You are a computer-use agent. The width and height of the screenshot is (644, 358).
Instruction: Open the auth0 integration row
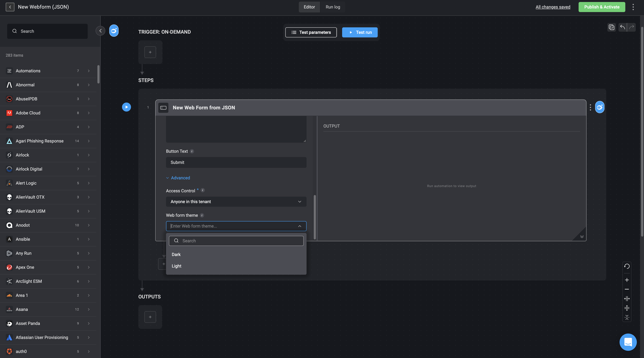pos(48,352)
